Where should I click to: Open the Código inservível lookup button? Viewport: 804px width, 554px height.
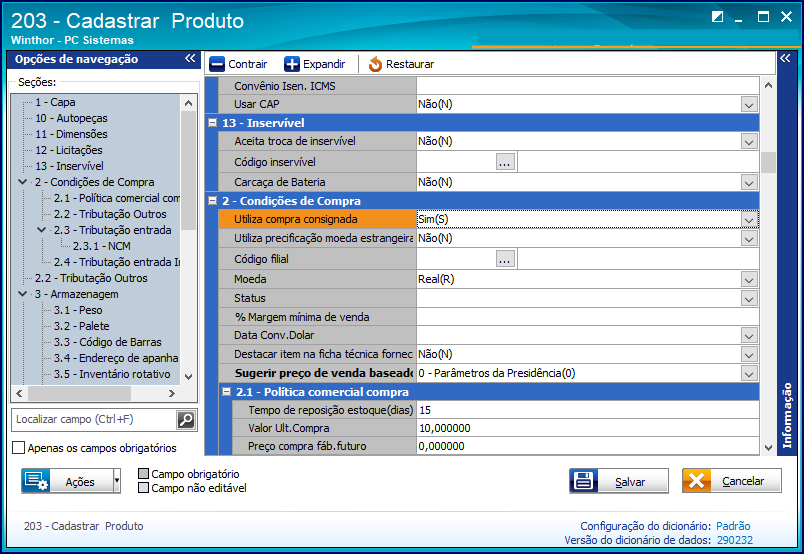505,162
